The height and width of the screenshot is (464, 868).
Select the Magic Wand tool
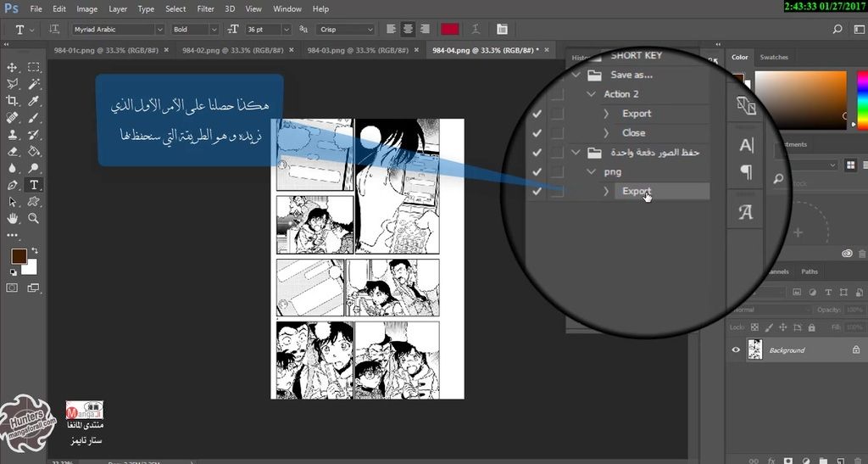click(34, 84)
